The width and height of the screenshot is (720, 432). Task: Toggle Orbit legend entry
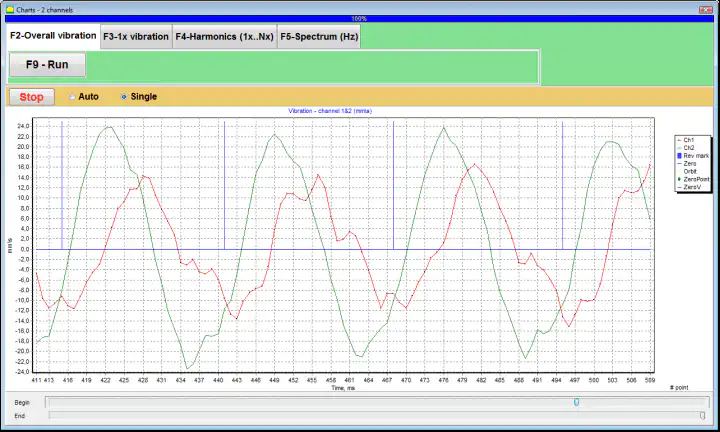[686, 171]
